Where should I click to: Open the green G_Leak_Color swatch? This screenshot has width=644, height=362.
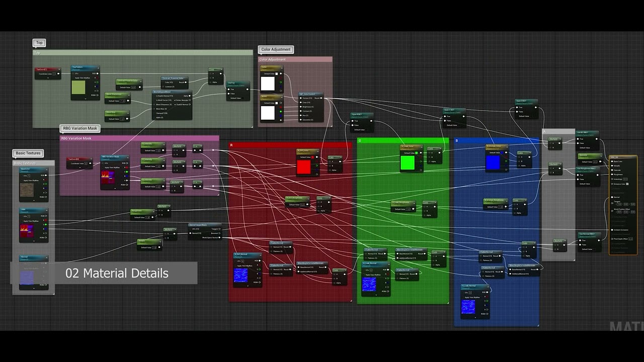(x=408, y=163)
